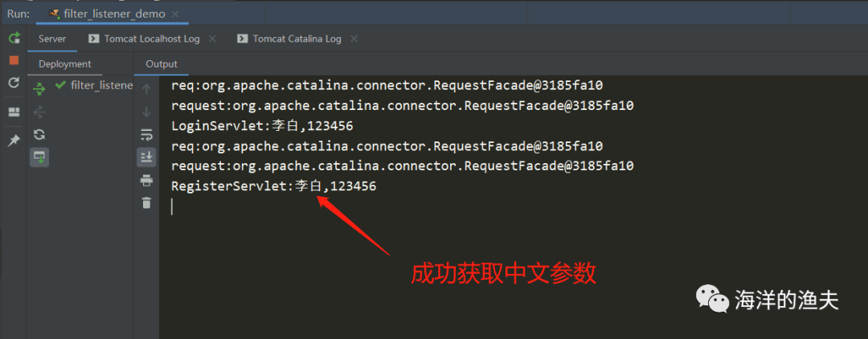Viewport: 868px width, 339px height.
Task: Click down arrow in output toolbar
Action: [146, 112]
